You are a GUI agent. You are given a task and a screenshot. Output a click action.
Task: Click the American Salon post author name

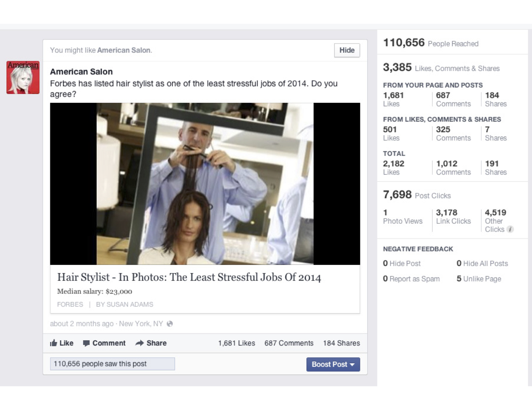coord(81,72)
